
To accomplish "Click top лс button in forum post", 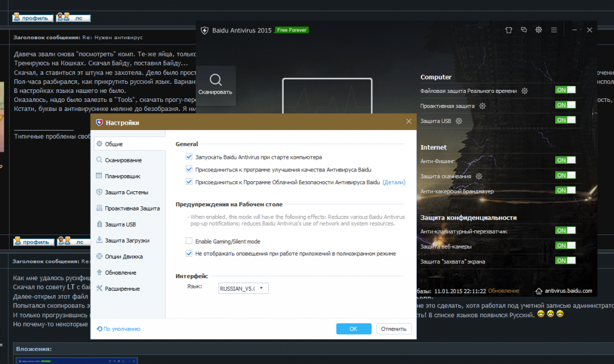I will coord(73,17).
